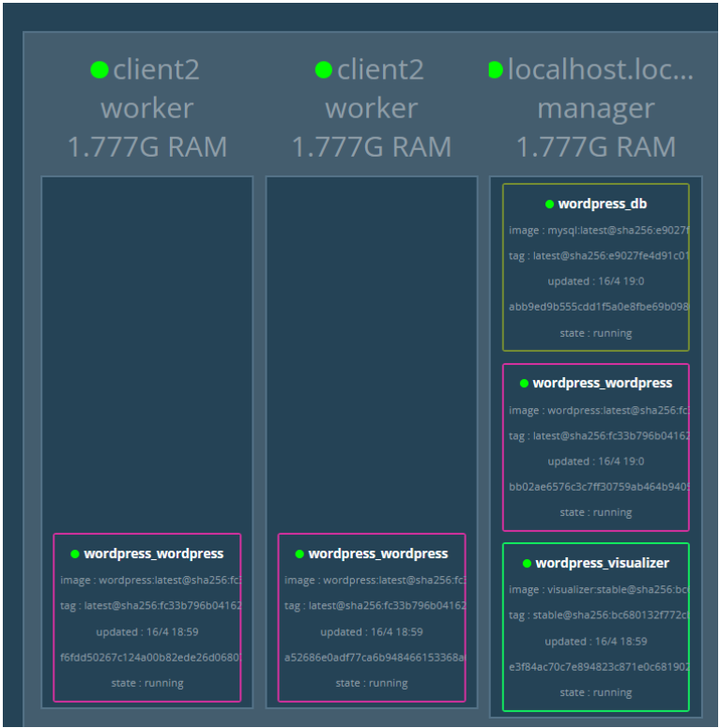
Task: Select the localhost.loc... node name
Action: (x=601, y=69)
